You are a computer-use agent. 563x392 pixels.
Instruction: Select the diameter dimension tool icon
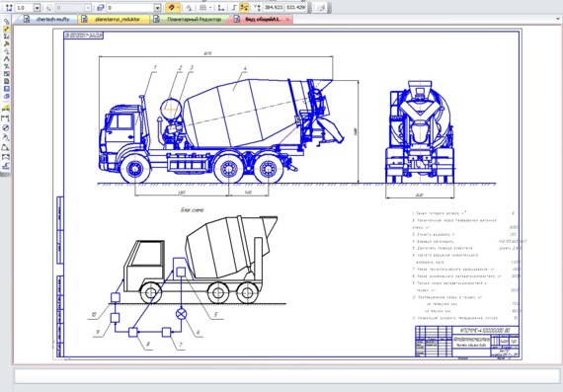(5, 127)
